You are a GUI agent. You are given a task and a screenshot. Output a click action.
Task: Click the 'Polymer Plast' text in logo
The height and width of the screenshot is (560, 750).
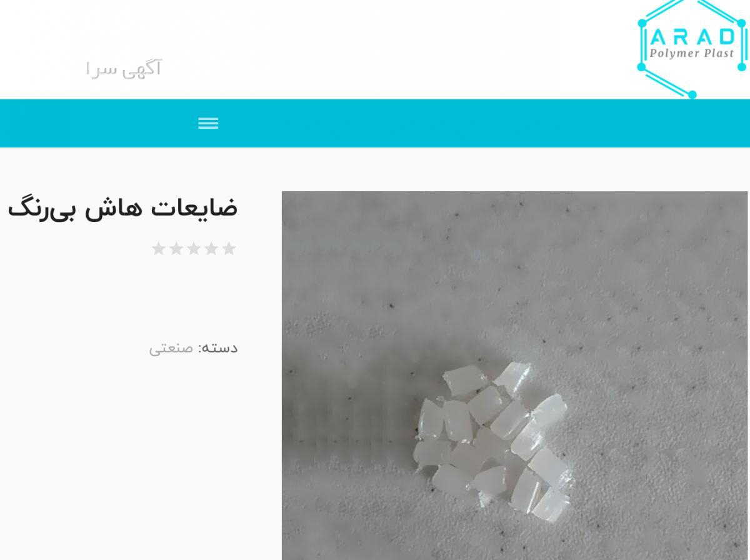691,53
